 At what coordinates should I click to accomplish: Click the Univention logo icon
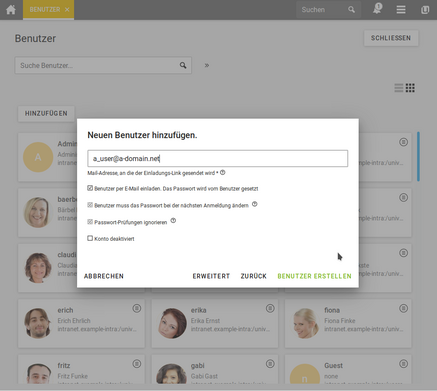pyautogui.click(x=425, y=10)
